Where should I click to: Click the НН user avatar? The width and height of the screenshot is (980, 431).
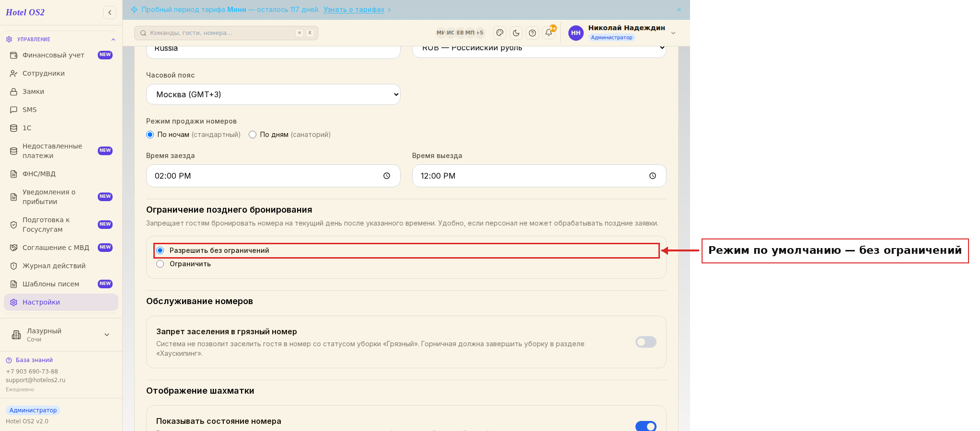576,33
